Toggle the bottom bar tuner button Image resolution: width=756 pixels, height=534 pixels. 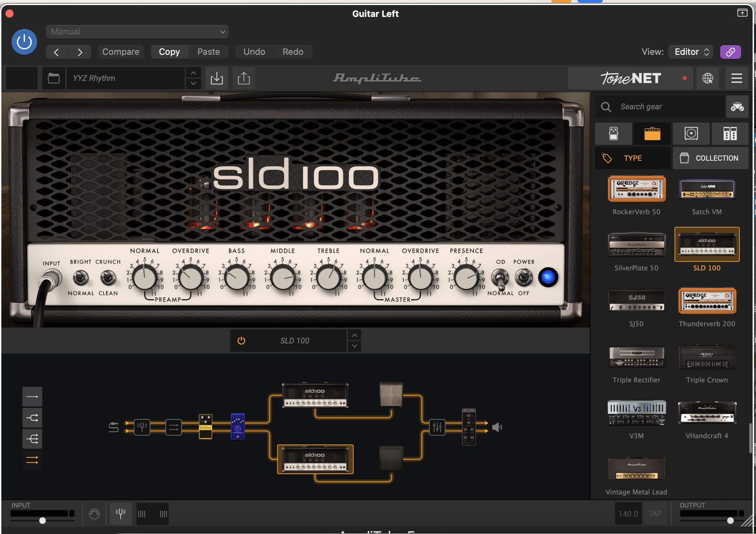[121, 514]
